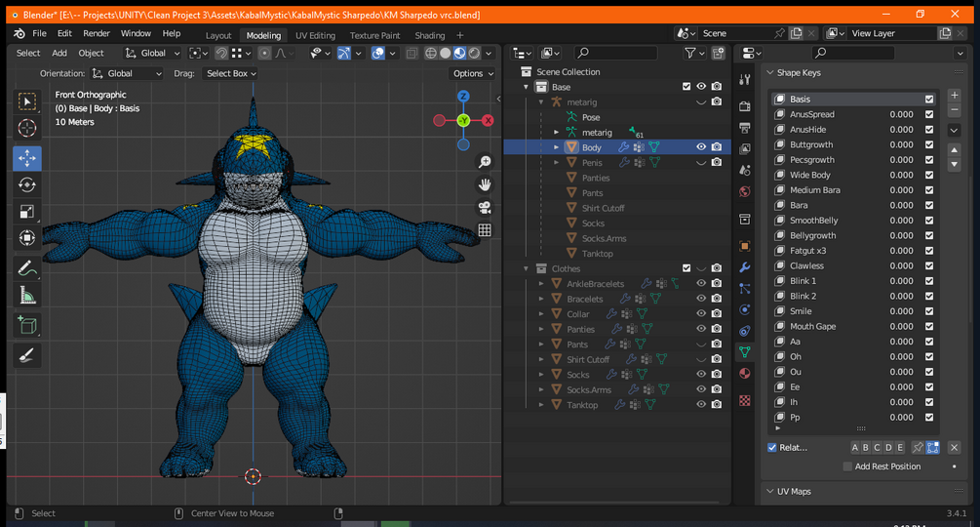Activate the Cursor tool
The image size is (980, 527).
click(x=27, y=128)
